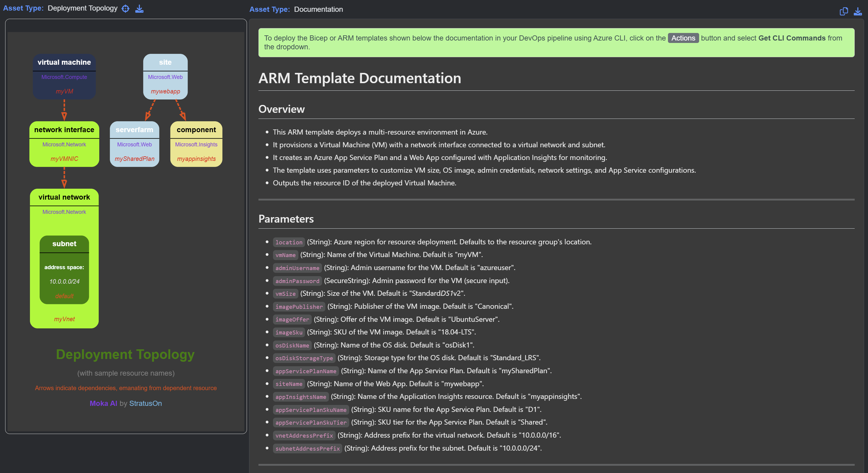Download the Deployment Topology diagram
Screen dimensions: 868x473
(140, 9)
